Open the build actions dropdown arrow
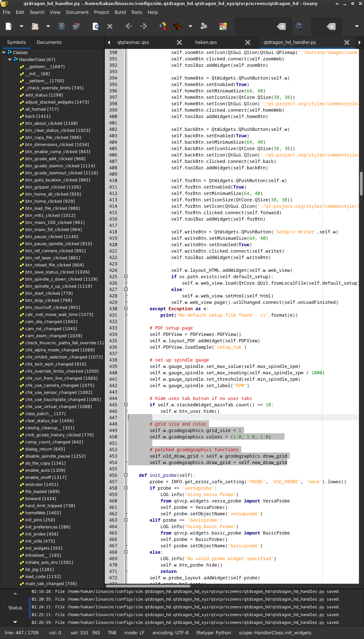 point(190,26)
